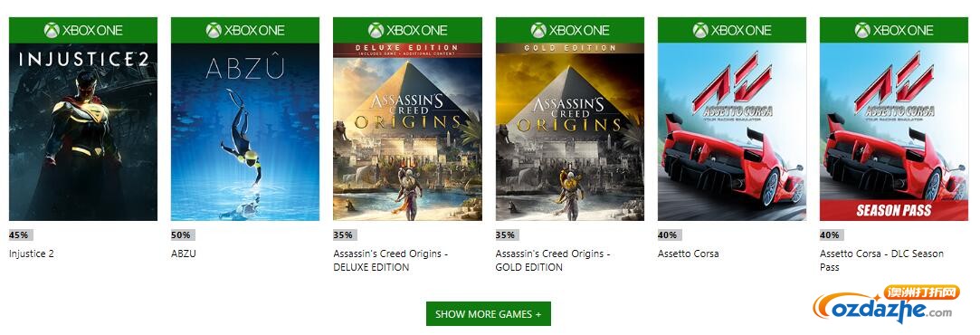
Task: Select Assassin's Creed Origins Deluxe Edition cover
Action: pyautogui.click(x=407, y=131)
